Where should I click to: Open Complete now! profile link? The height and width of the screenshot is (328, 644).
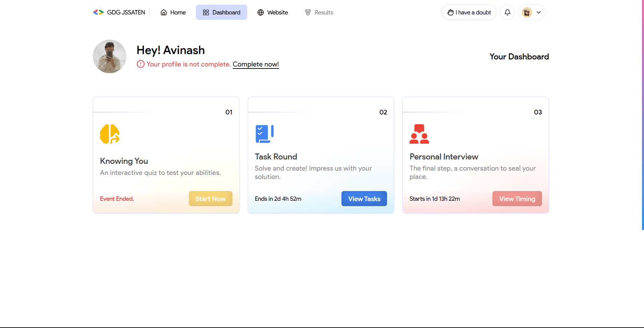256,64
